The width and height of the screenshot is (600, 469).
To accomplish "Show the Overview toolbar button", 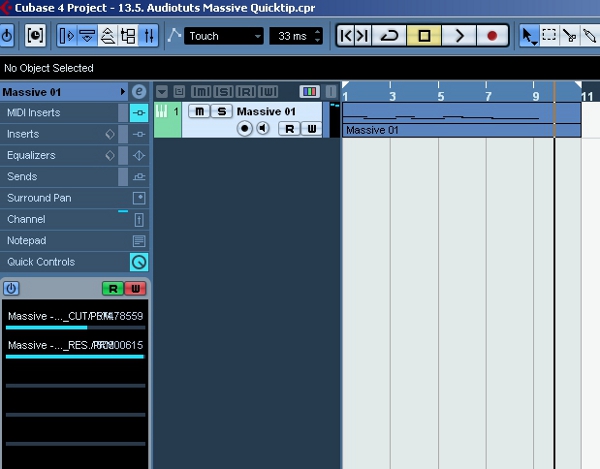I will point(108,36).
